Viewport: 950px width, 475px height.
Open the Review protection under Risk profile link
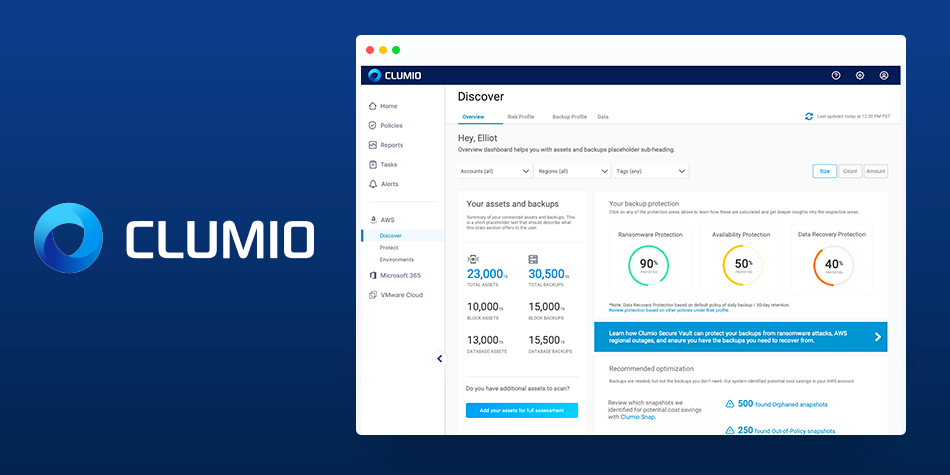pyautogui.click(x=669, y=310)
